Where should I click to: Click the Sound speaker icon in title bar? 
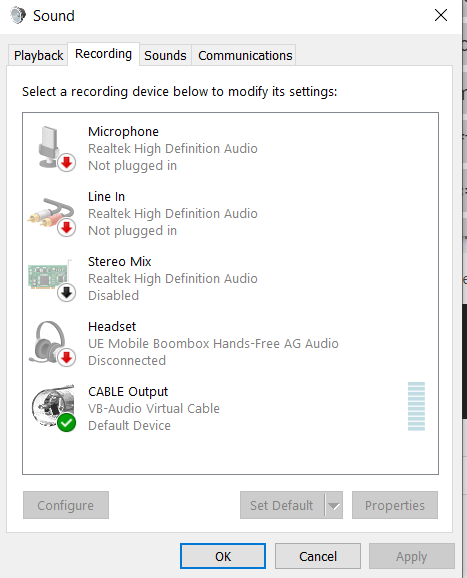17,15
